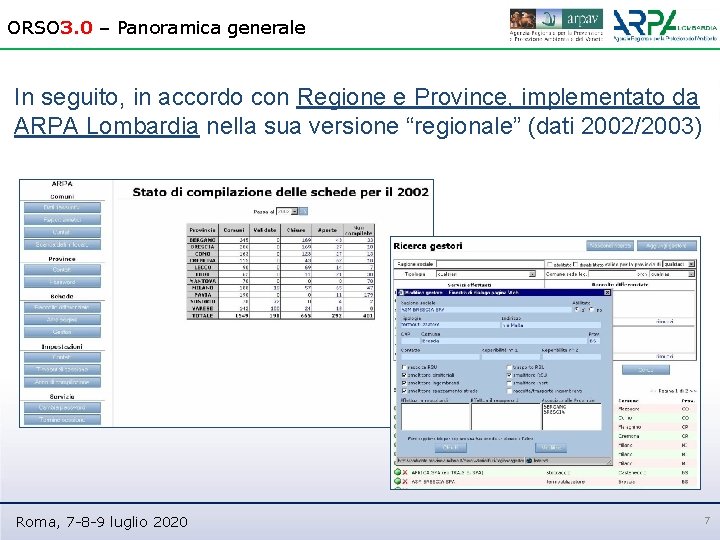Click the LECCO row in the provinces table

click(281, 267)
